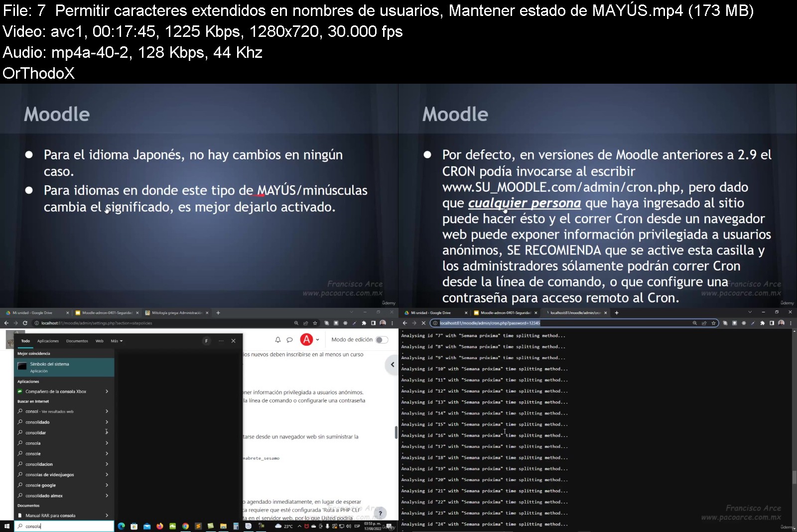Image resolution: width=797 pixels, height=532 pixels.
Task: Click the Windows search box containing 'consola'
Action: click(x=64, y=526)
